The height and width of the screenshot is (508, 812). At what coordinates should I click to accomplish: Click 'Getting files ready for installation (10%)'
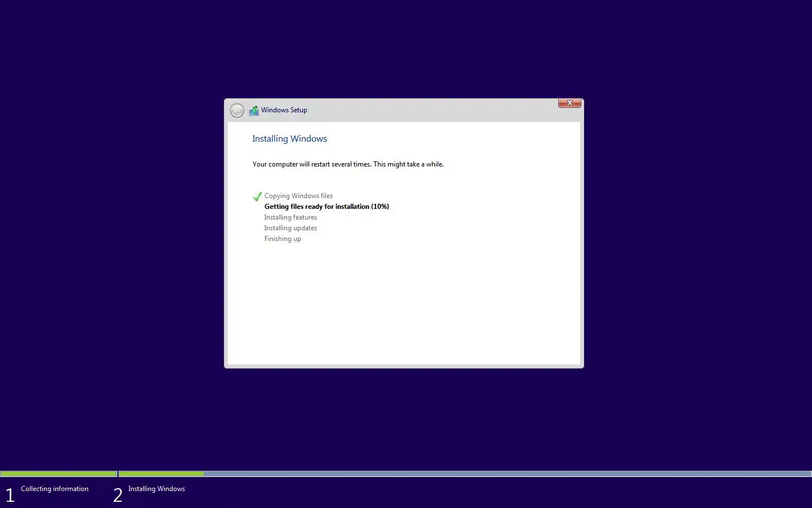[x=326, y=207]
